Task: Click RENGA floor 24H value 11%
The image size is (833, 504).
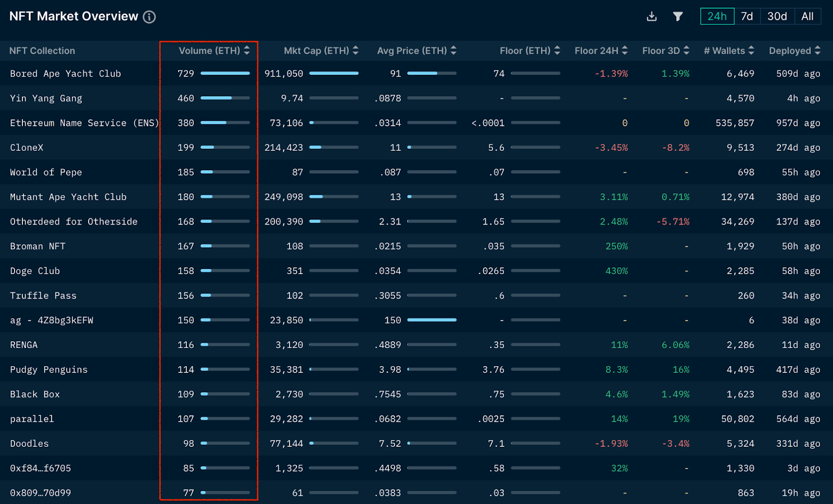Action: point(620,345)
